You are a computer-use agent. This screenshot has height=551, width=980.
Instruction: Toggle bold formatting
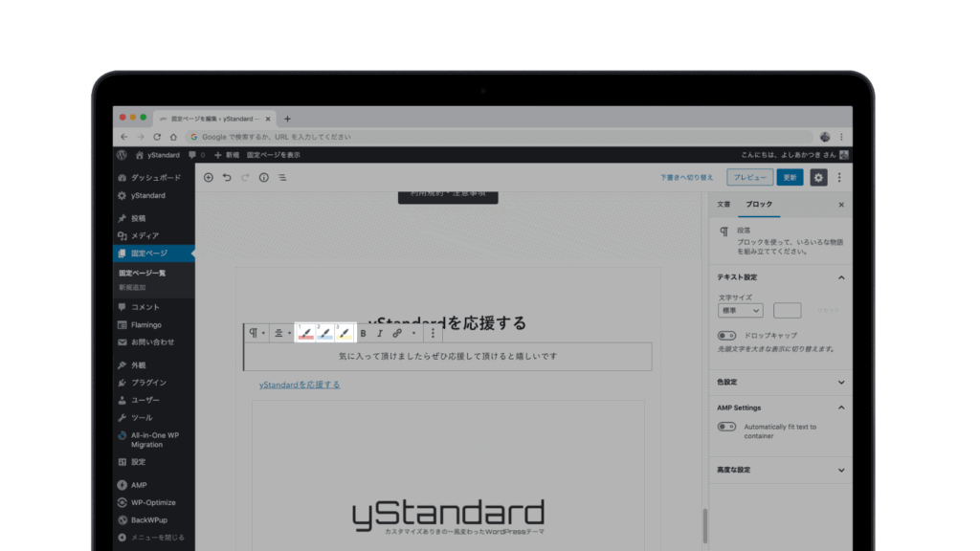pos(363,334)
